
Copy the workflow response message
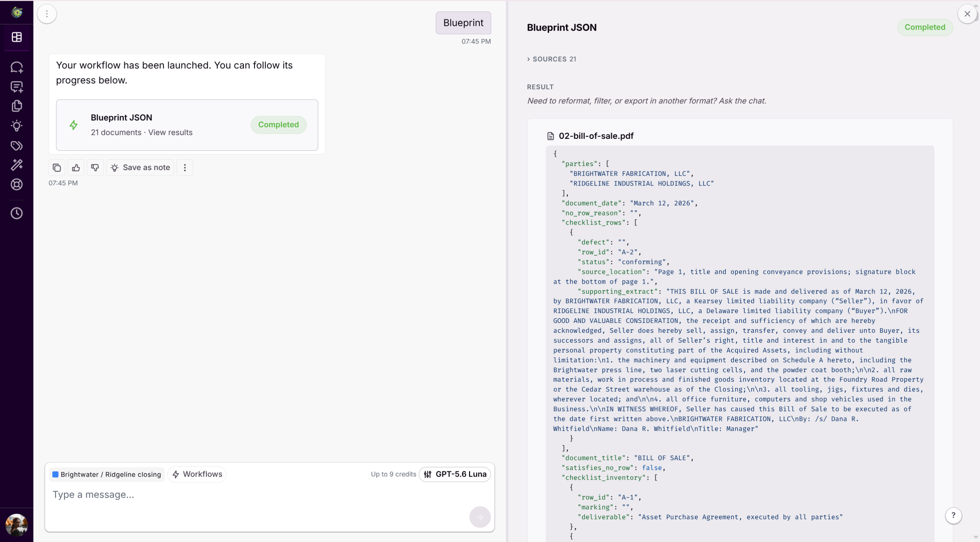pos(57,168)
